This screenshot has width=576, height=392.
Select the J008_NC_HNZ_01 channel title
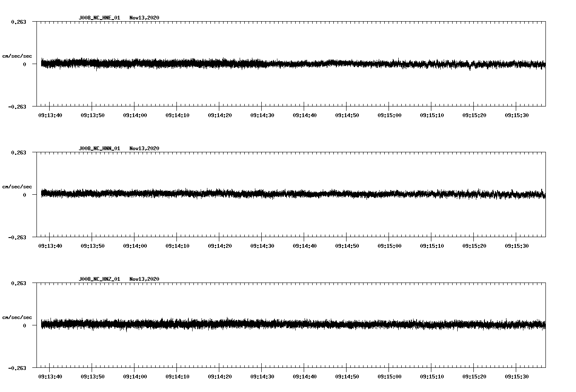point(99,279)
